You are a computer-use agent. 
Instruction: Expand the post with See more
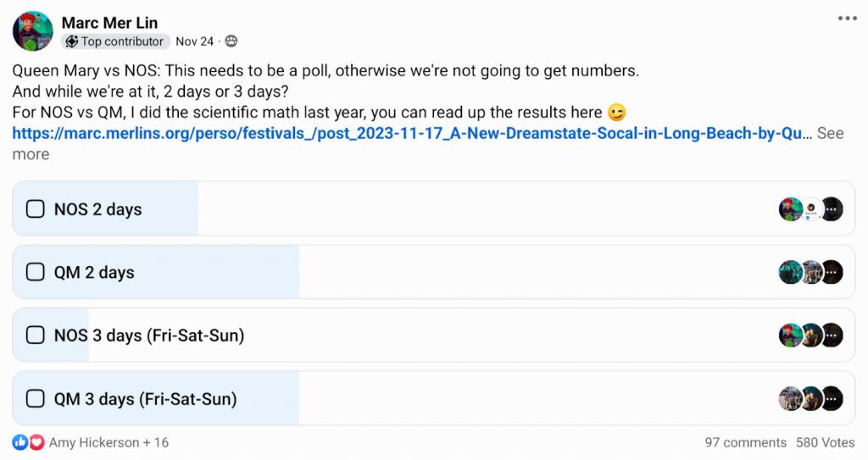[x=831, y=133]
